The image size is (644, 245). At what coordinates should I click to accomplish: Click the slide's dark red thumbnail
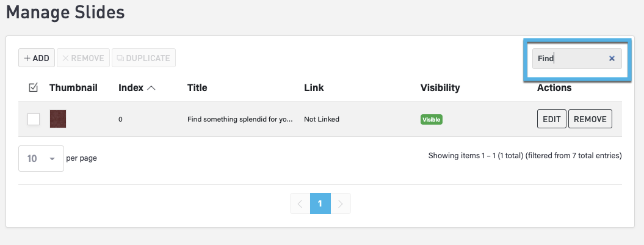[58, 119]
